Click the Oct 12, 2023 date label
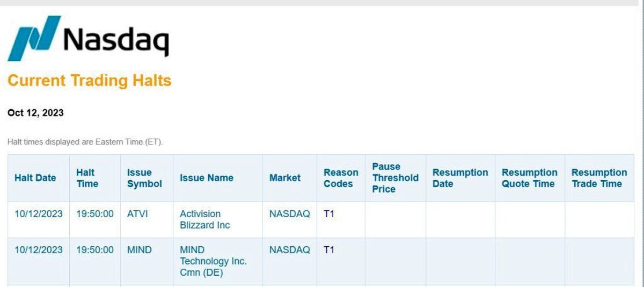The image size is (644, 287). click(35, 113)
